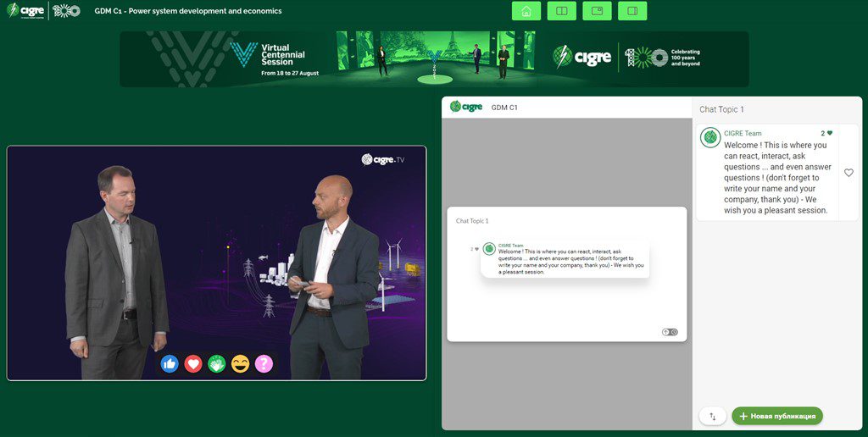Send a clapping hands reaction
868x437 pixels.
pyautogui.click(x=217, y=363)
